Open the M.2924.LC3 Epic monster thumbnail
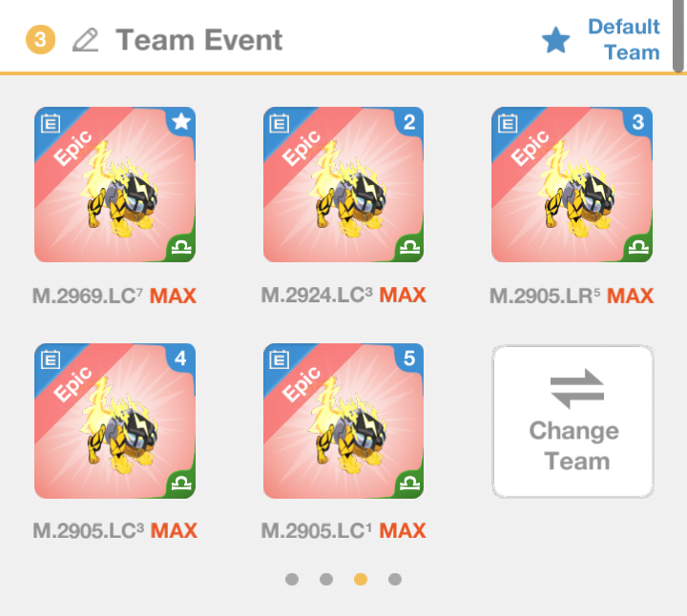Screen dimensions: 687x616 pos(343,184)
